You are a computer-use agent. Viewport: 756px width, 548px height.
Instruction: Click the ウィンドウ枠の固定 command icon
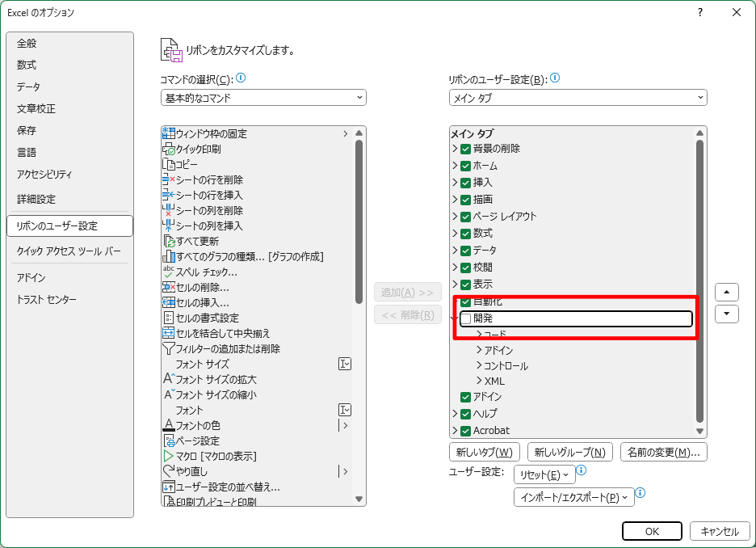(x=169, y=133)
